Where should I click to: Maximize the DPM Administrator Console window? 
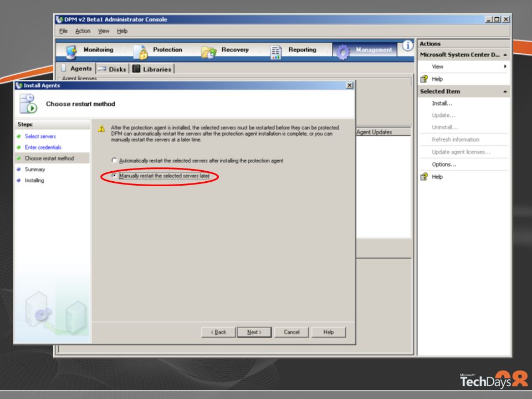(x=497, y=19)
